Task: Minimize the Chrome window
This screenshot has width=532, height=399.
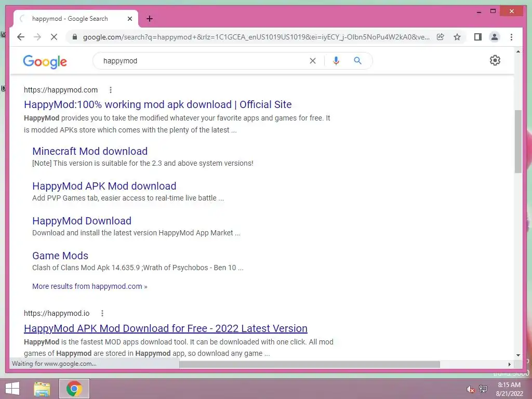Action: pyautogui.click(x=478, y=11)
